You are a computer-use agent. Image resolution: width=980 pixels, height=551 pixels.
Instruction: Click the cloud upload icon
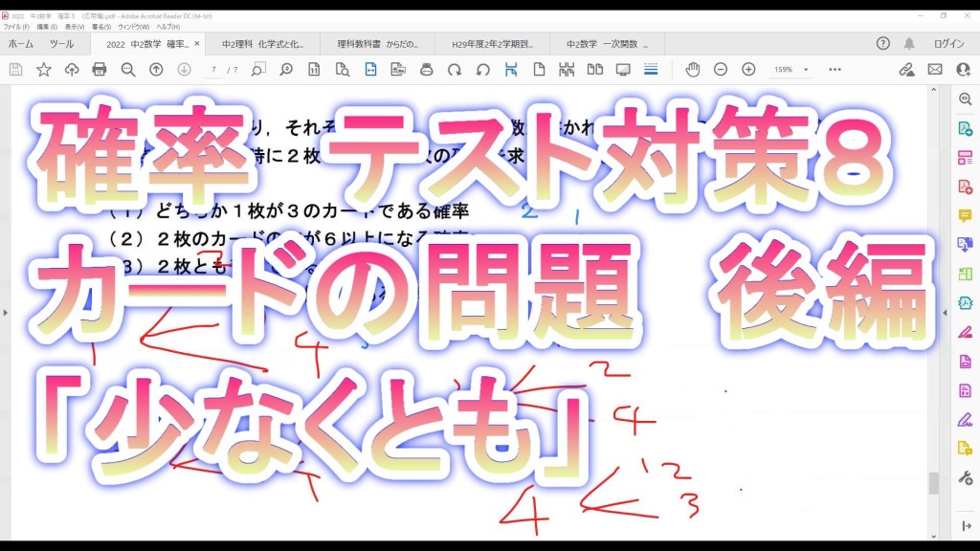[72, 70]
